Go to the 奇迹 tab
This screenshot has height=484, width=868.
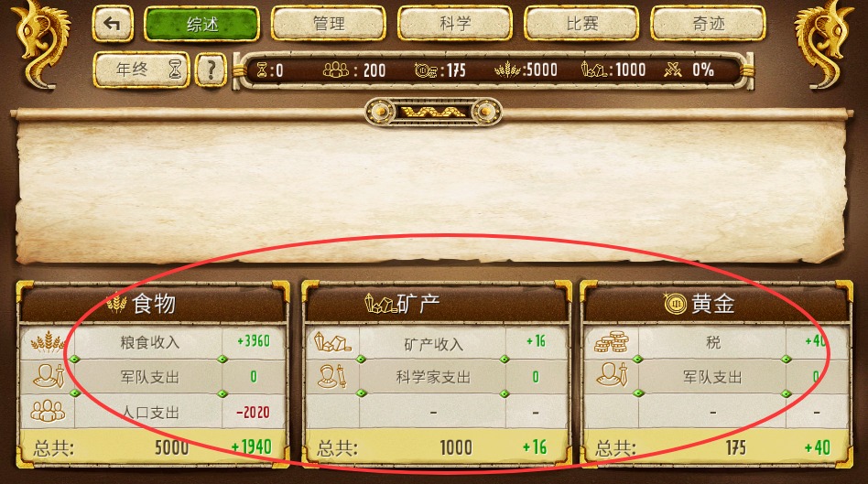[709, 24]
